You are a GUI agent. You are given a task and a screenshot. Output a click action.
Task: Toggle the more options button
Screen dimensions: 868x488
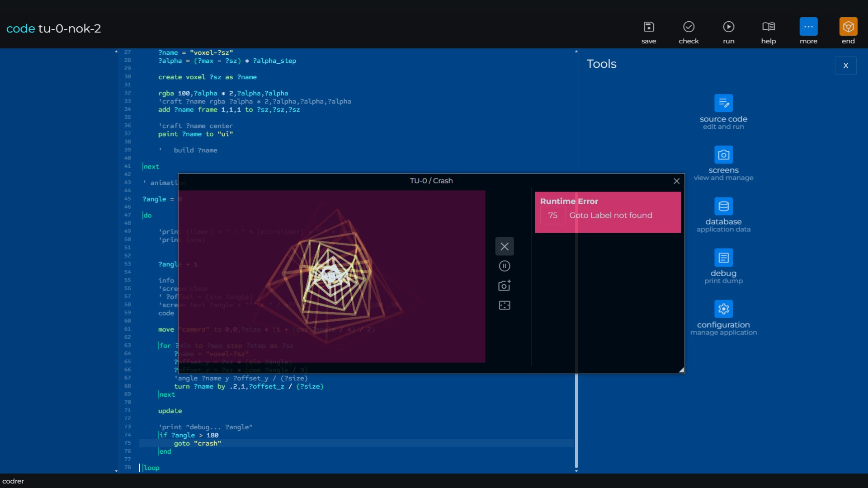click(808, 27)
